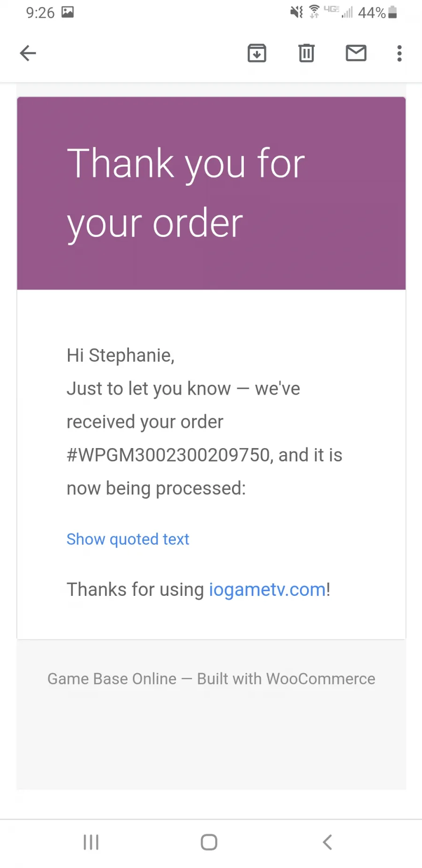Tap the Hi Stephanie greeting line
The height and width of the screenshot is (868, 422).
pos(121,356)
